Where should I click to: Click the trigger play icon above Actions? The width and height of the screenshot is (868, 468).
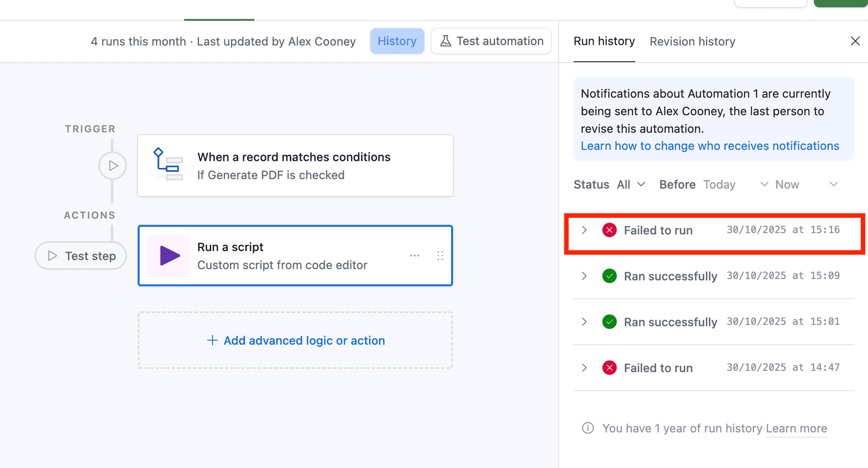113,165
